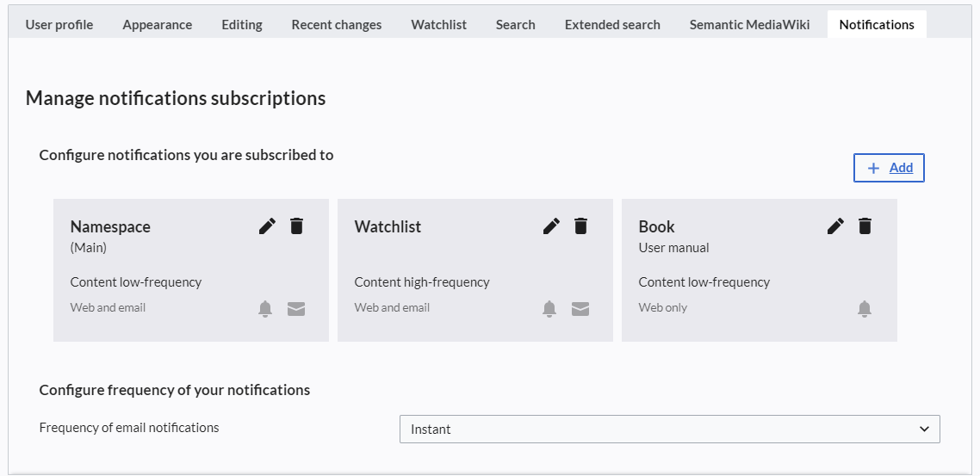Click the envelope icon on Watchlist card
This screenshot has width=980, height=476.
tap(580, 309)
